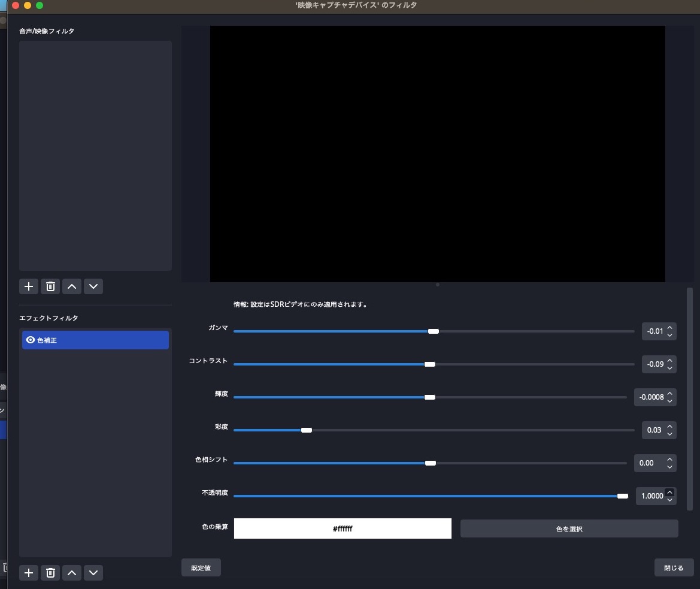Viewport: 700px width, 589px height.
Task: Remove effect filter using the trash icon
Action: tap(50, 572)
